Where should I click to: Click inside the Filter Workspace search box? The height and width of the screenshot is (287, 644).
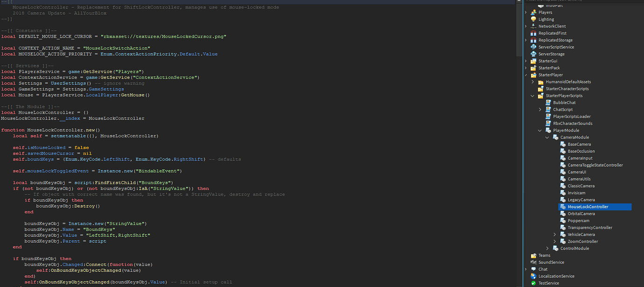(x=583, y=2)
